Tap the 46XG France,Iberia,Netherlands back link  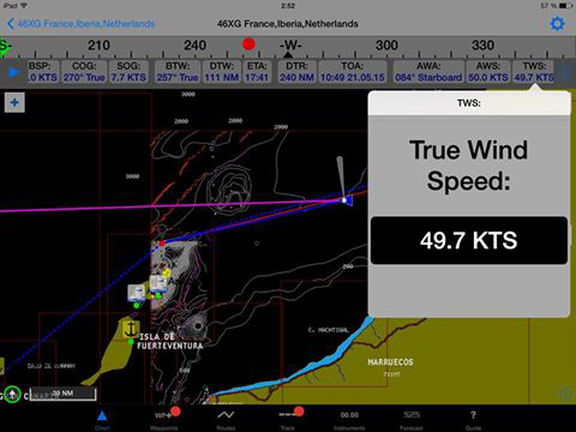(x=86, y=24)
